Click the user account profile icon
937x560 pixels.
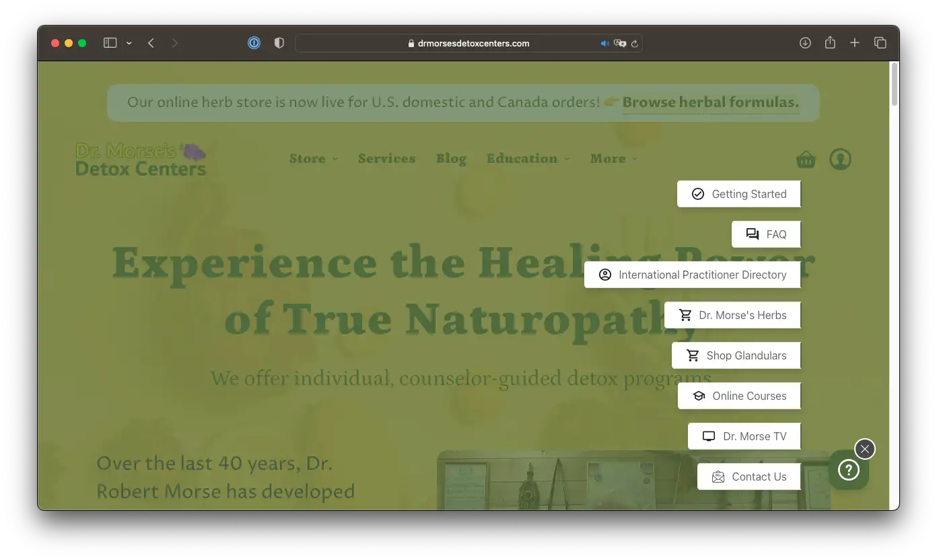tap(840, 160)
